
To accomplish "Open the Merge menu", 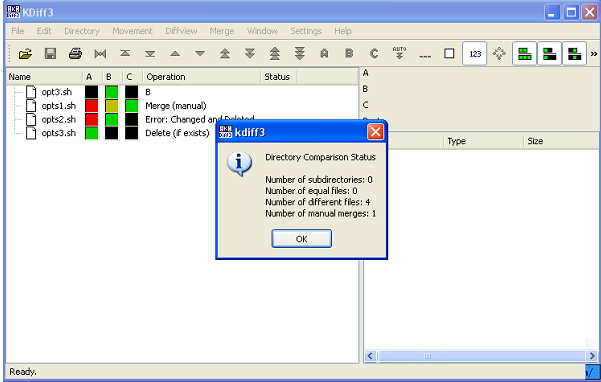I will 222,31.
